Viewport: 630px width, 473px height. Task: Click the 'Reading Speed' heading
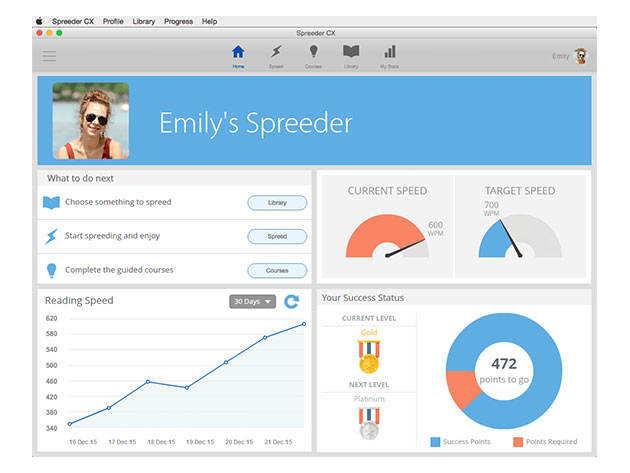pos(79,301)
